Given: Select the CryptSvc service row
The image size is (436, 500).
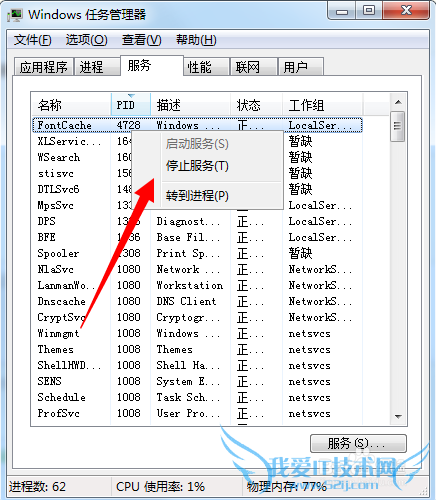Looking at the screenshot, I should coord(197,317).
